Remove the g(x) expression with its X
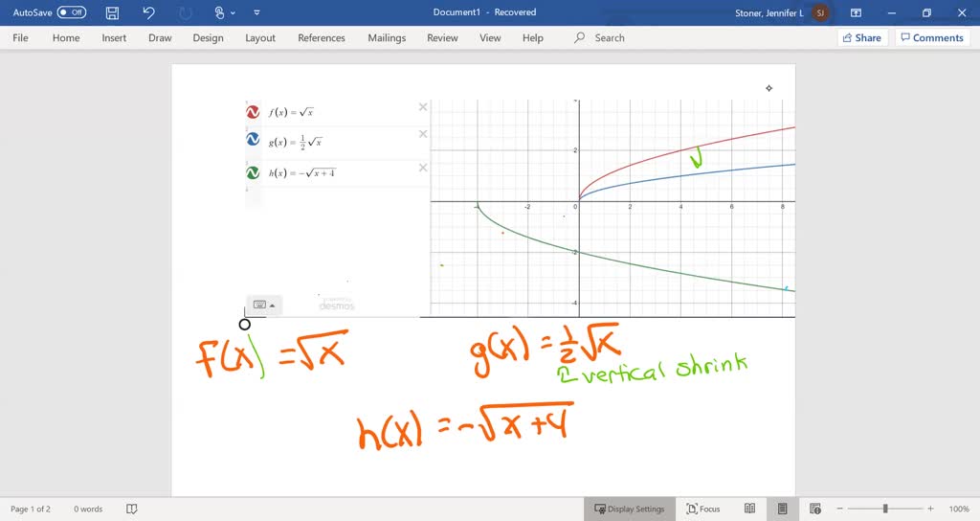 coord(423,134)
